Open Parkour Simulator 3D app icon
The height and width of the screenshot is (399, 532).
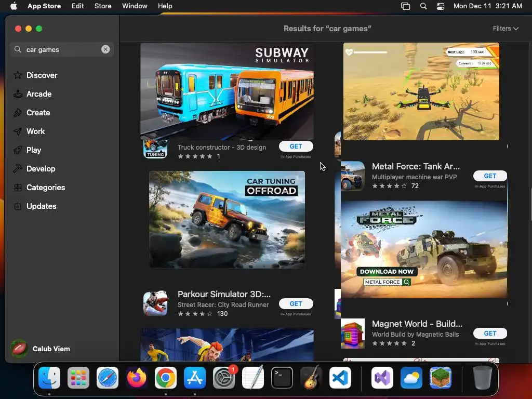tap(155, 303)
